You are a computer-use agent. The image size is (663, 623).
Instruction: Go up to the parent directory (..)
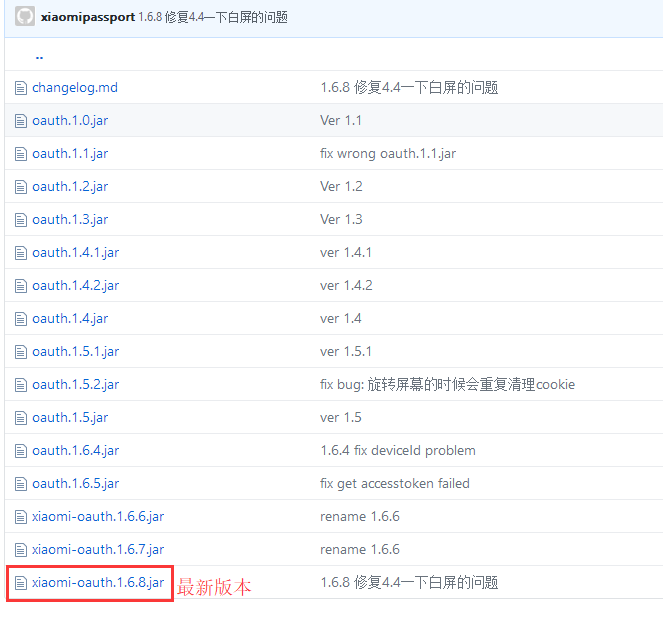pyautogui.click(x=39, y=57)
